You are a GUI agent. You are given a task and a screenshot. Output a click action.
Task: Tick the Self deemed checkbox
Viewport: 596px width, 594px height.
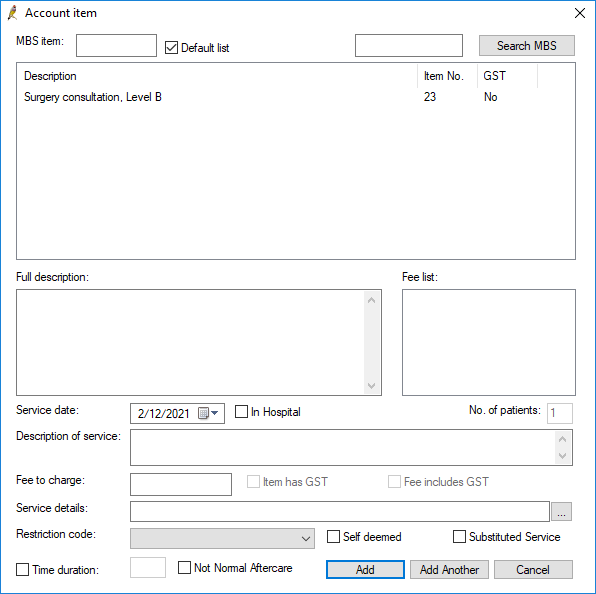coord(333,537)
